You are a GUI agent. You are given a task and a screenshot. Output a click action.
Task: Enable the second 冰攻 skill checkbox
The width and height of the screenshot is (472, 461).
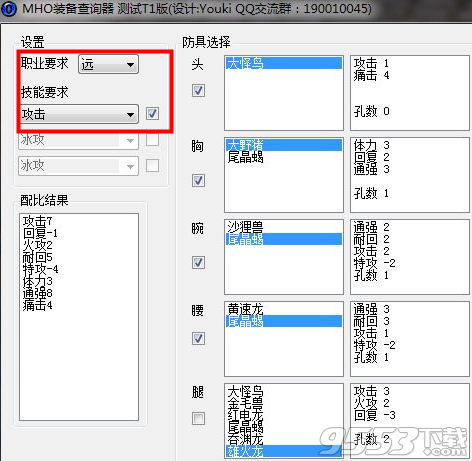click(152, 165)
